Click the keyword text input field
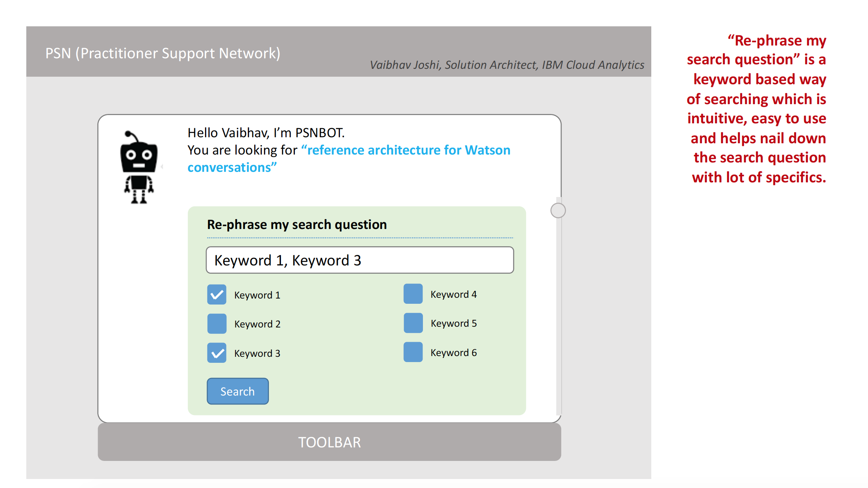This screenshot has width=868, height=488. 359,260
